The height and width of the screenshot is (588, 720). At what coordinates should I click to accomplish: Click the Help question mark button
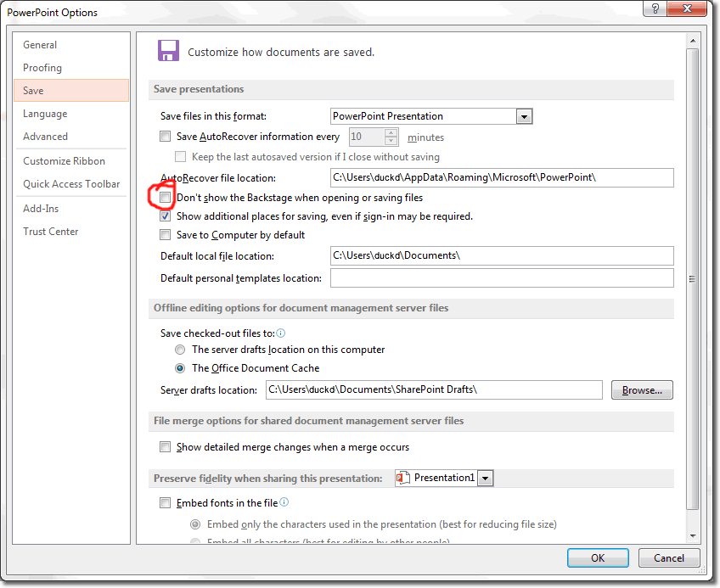tap(655, 8)
